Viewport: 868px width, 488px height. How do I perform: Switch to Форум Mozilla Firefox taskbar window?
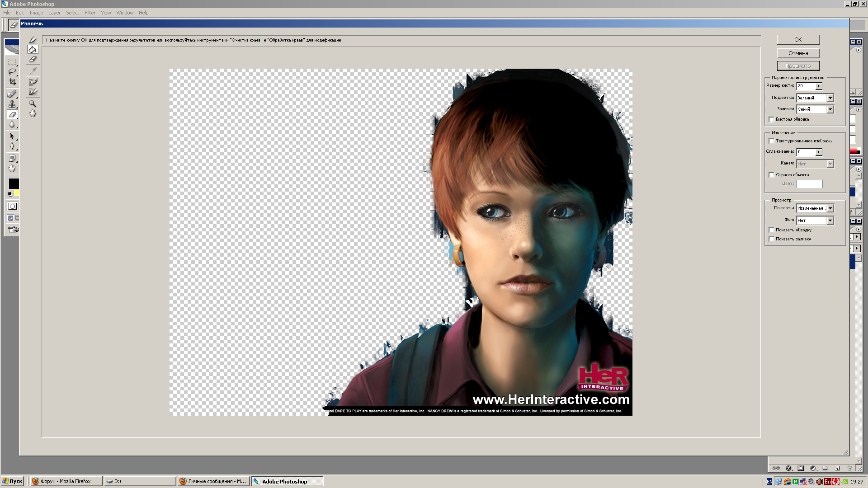coord(65,481)
